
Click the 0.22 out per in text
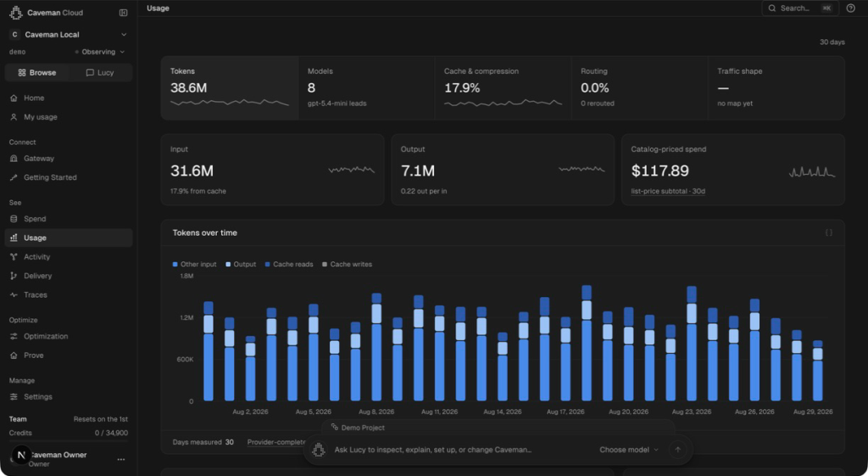tap(424, 191)
